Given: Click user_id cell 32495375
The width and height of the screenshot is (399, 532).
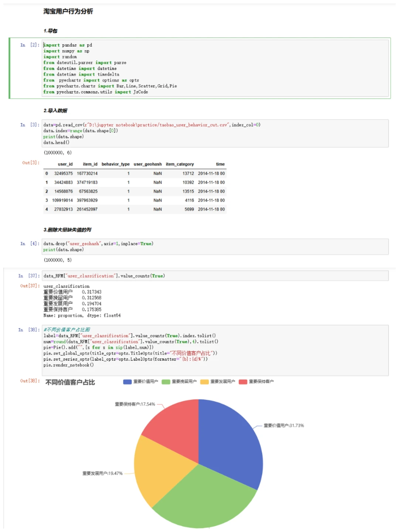Looking at the screenshot, I should pyautogui.click(x=64, y=173).
